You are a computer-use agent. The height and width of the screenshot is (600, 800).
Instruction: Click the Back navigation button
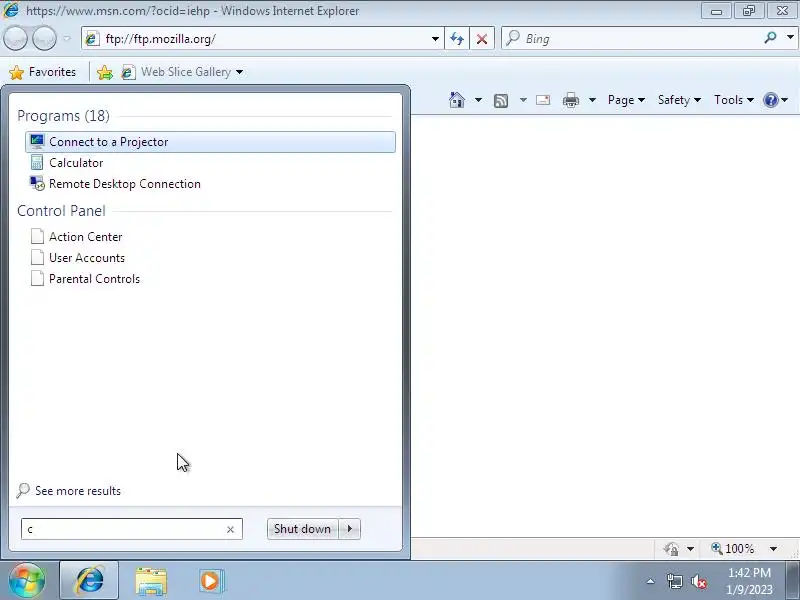(x=15, y=38)
